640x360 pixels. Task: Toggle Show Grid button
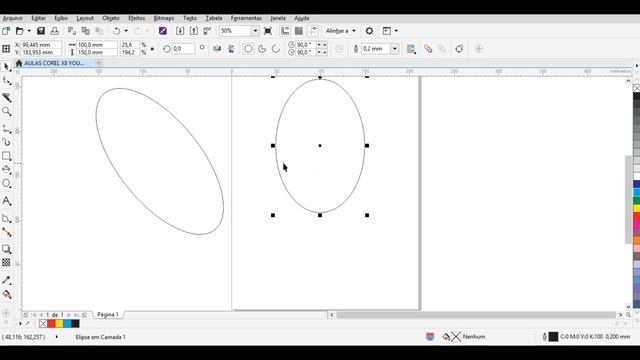299,31
